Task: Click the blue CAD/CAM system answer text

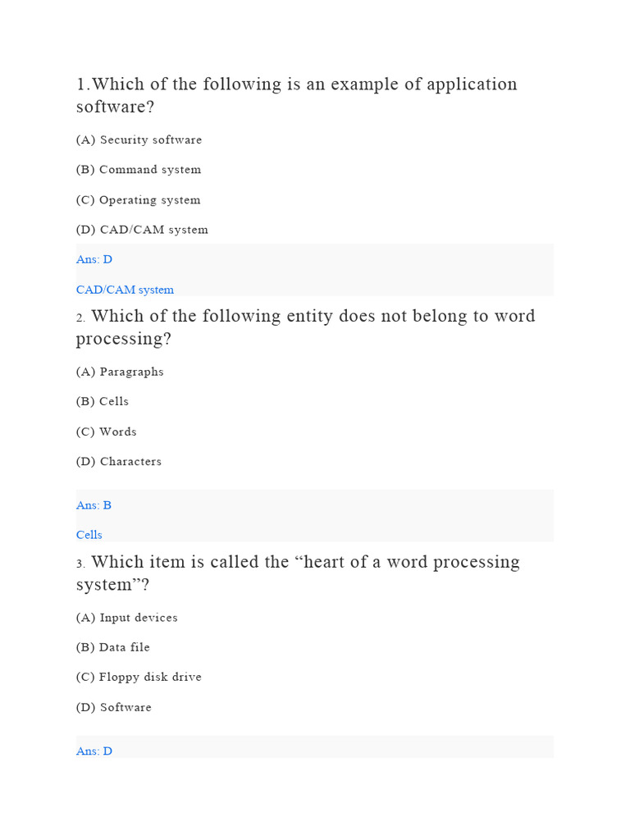Action: pos(125,290)
